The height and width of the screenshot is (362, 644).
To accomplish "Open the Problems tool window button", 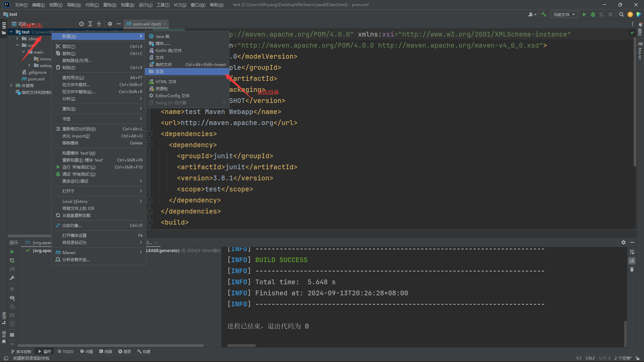I will click(x=87, y=352).
